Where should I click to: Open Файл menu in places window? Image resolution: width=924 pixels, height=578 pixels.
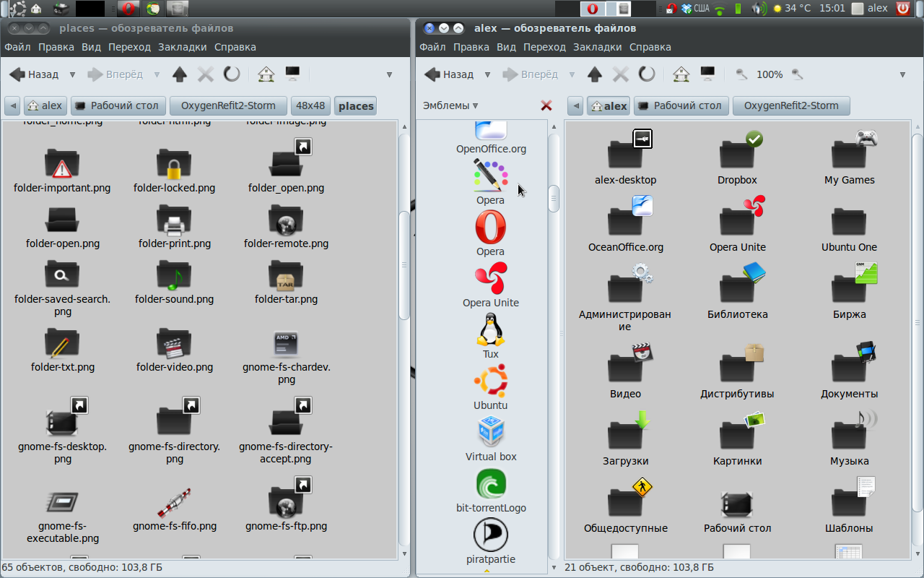pyautogui.click(x=17, y=47)
